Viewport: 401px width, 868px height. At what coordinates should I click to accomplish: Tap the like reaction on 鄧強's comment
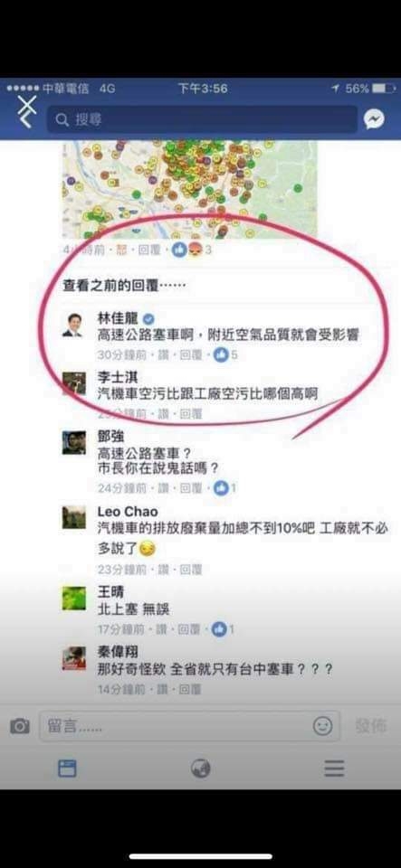coord(224,488)
